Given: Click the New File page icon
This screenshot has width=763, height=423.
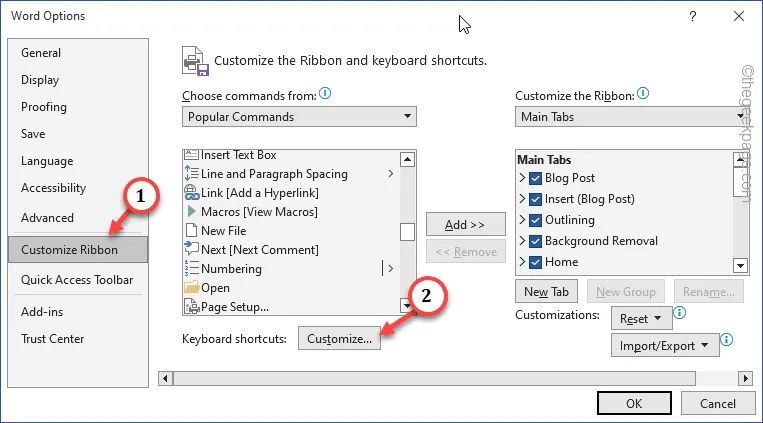Looking at the screenshot, I should pos(192,230).
